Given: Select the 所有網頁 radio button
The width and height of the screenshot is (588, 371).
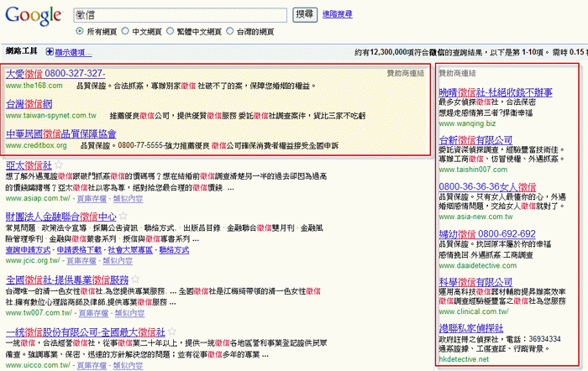Looking at the screenshot, I should click(80, 31).
